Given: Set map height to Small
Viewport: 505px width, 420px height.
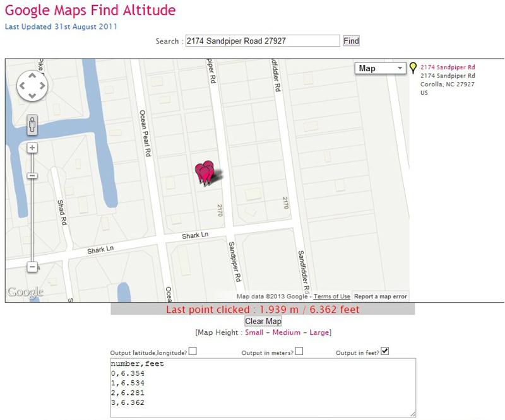Looking at the screenshot, I should pos(254,332).
